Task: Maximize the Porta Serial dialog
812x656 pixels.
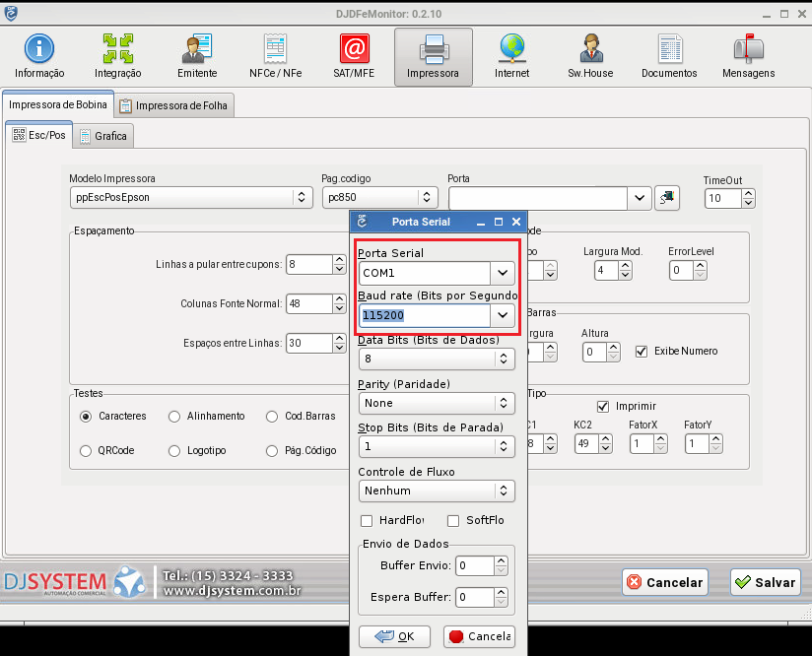Action: click(x=499, y=222)
